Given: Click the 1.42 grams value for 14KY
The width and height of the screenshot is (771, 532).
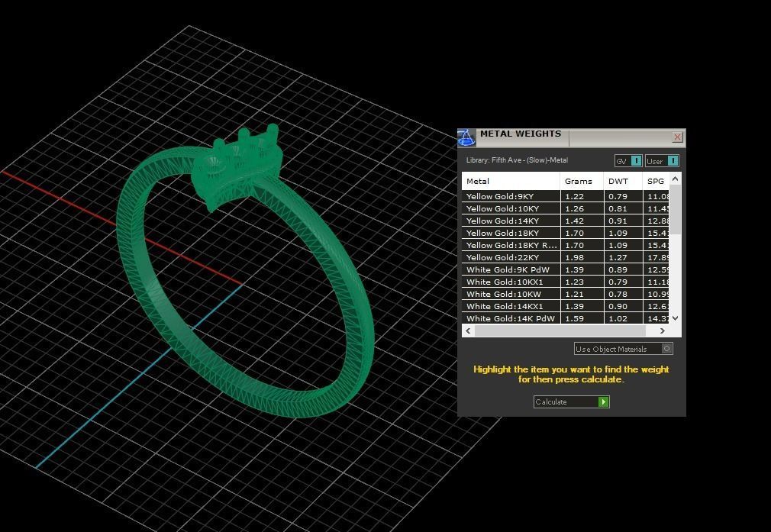Looking at the screenshot, I should pos(574,221).
